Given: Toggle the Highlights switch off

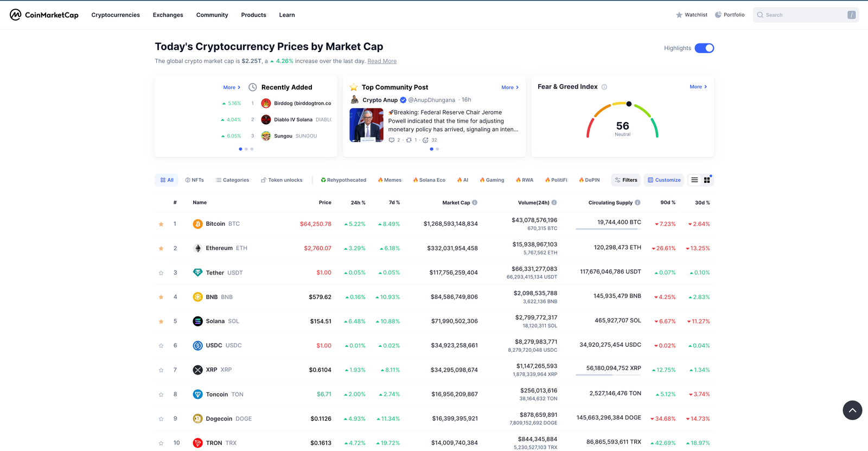Looking at the screenshot, I should [x=704, y=48].
